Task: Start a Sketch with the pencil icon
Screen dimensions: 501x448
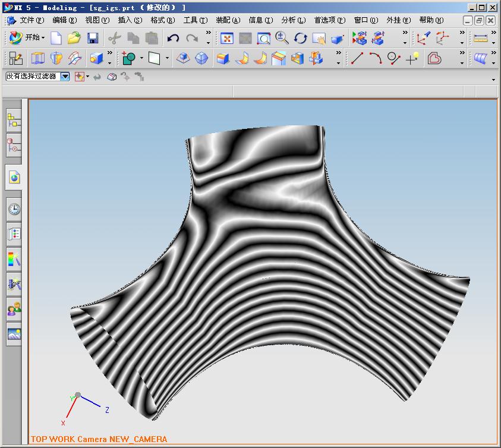Action: click(15, 58)
